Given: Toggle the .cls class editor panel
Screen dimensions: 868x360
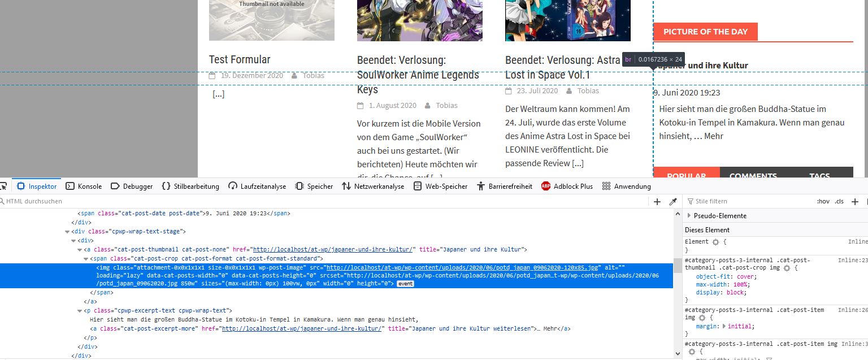Looking at the screenshot, I should point(839,202).
